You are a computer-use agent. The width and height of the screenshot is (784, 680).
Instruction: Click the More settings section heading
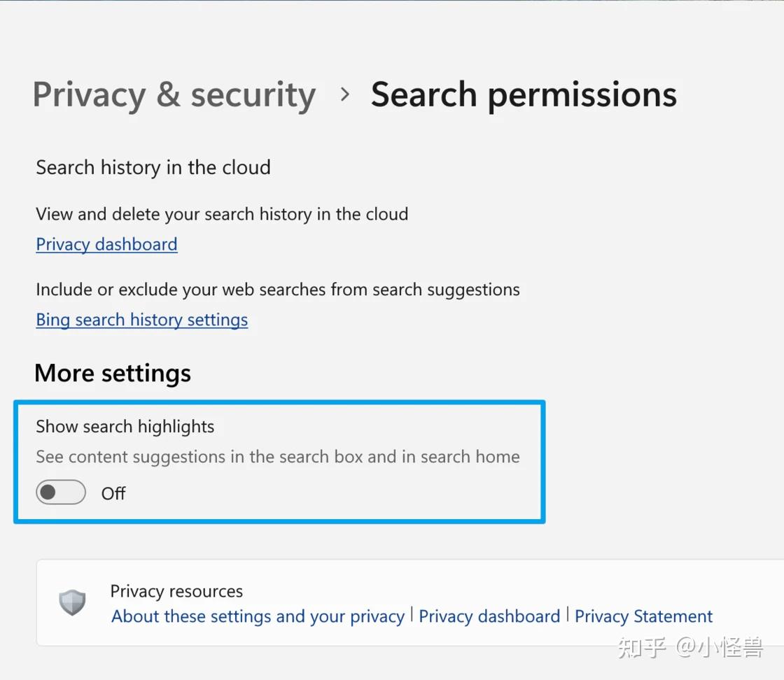pos(113,373)
